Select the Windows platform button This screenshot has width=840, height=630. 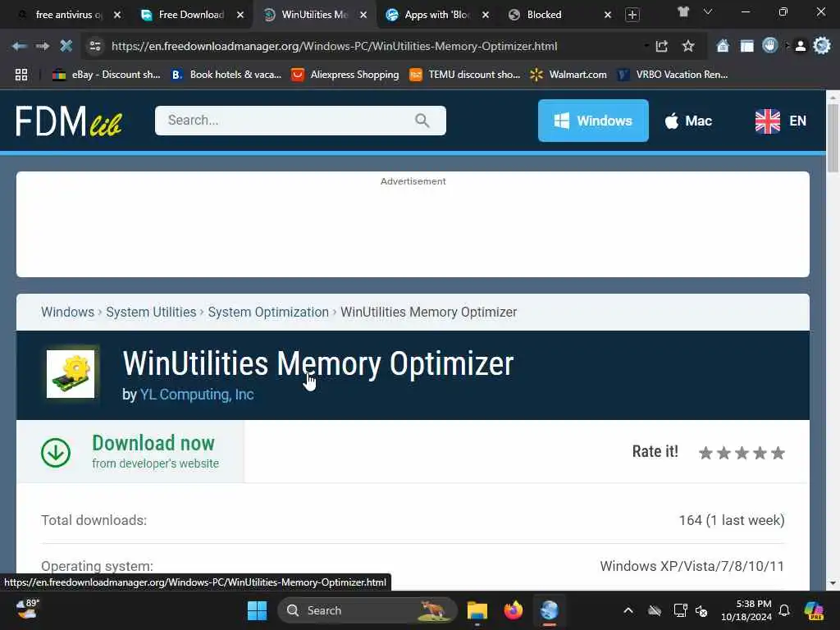[593, 121]
